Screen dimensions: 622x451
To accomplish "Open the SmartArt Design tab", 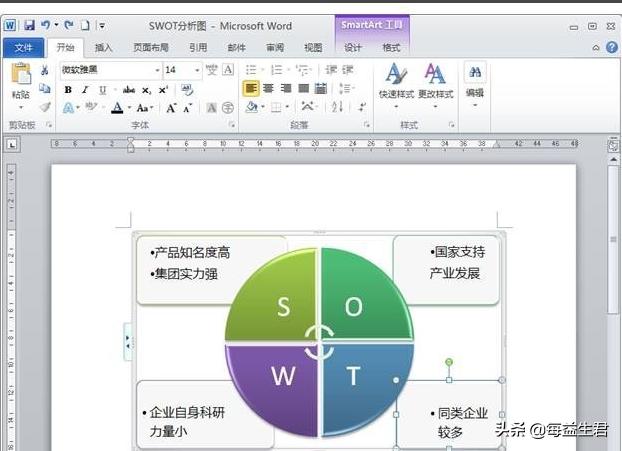I will 353,47.
